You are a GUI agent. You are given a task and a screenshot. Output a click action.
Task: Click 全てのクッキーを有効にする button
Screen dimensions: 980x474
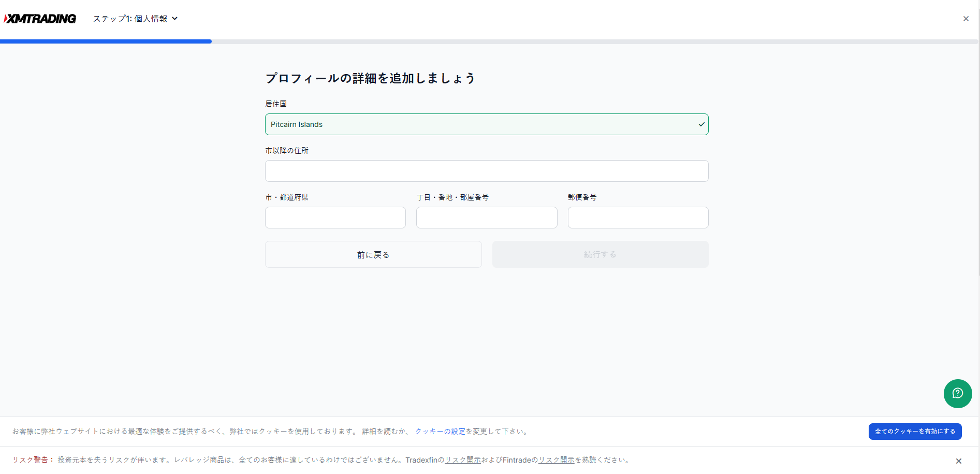(915, 432)
